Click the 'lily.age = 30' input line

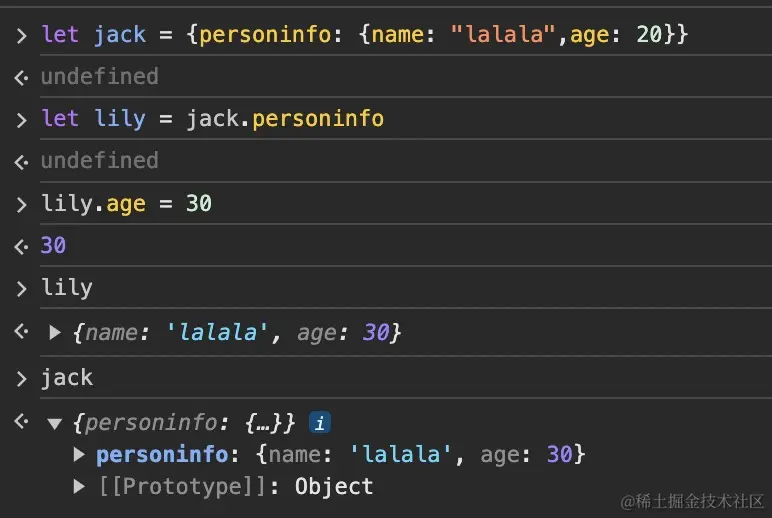coord(127,204)
